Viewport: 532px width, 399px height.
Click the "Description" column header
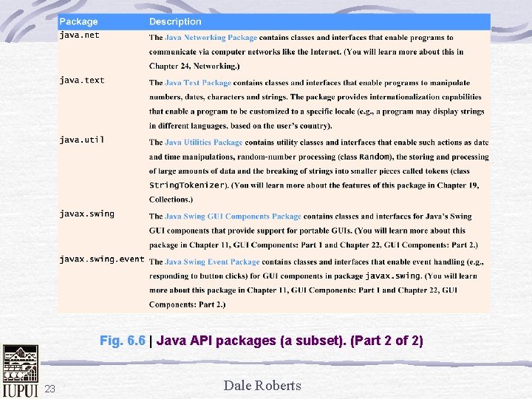click(175, 21)
